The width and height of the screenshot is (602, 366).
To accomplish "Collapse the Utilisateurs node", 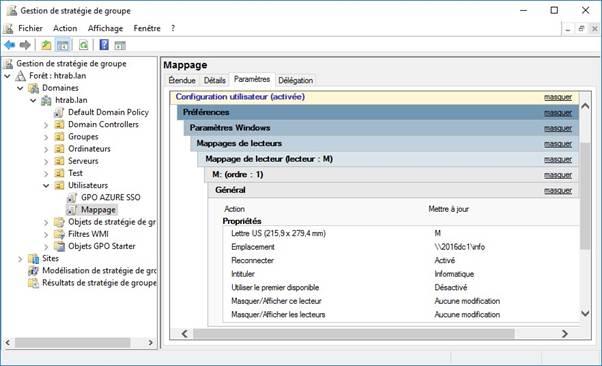I will click(46, 186).
